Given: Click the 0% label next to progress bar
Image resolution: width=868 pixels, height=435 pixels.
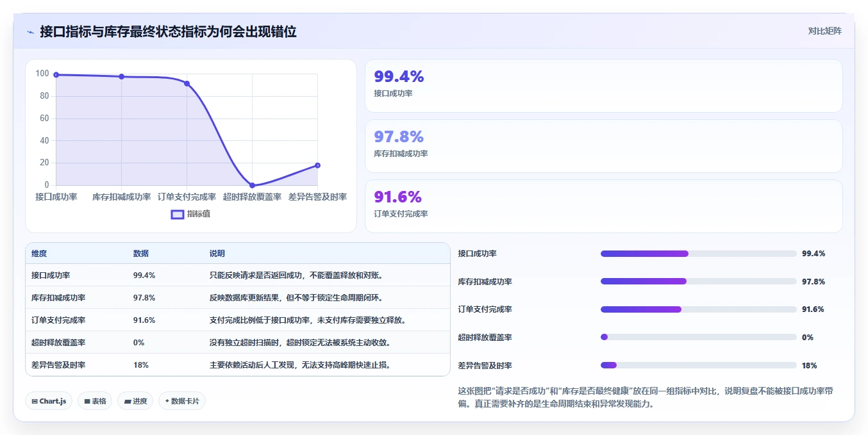Looking at the screenshot, I should (x=808, y=338).
